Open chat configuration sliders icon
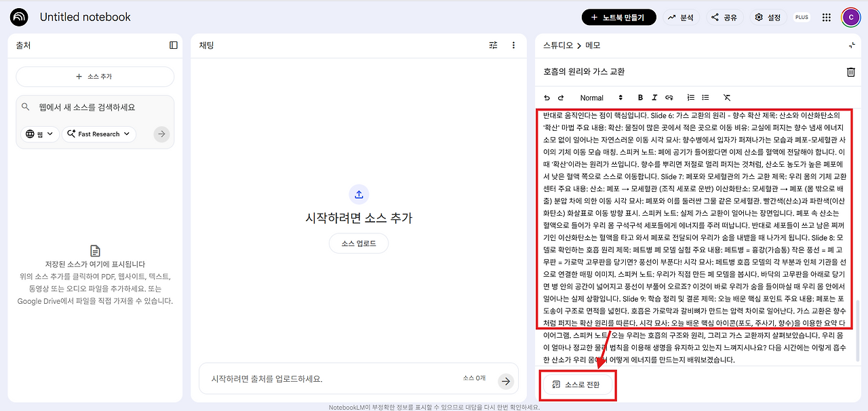The image size is (868, 411). click(x=493, y=45)
